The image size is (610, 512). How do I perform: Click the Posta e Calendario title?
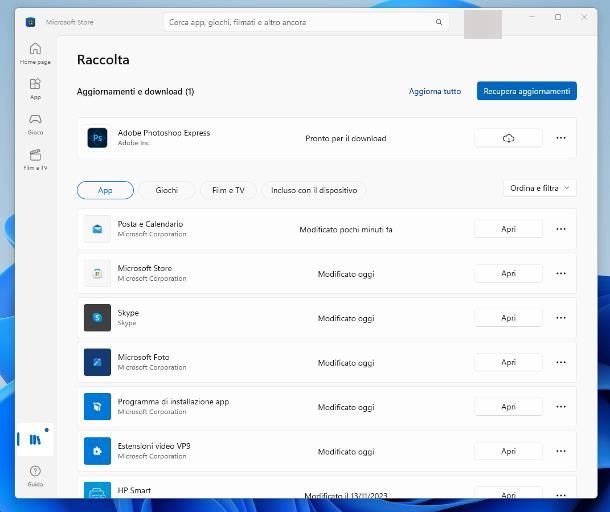coord(150,224)
